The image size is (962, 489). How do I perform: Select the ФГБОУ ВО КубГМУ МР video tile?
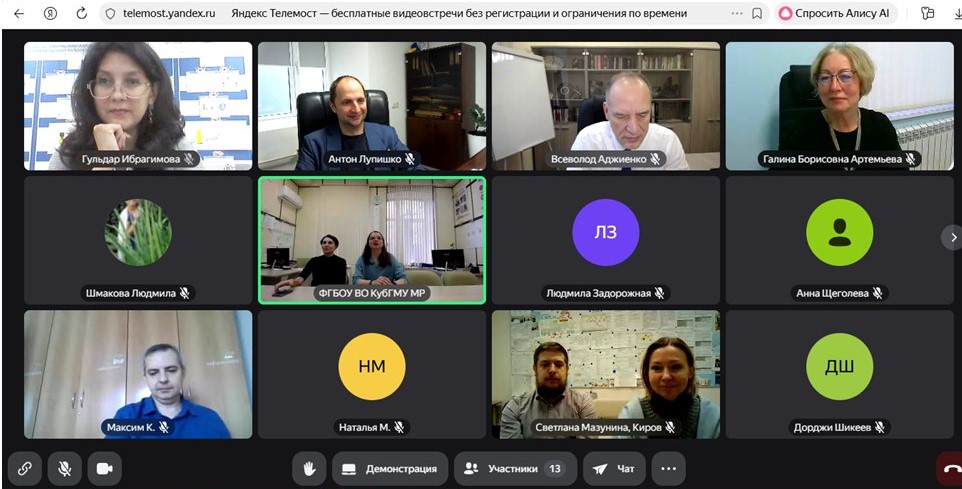pyautogui.click(x=372, y=240)
